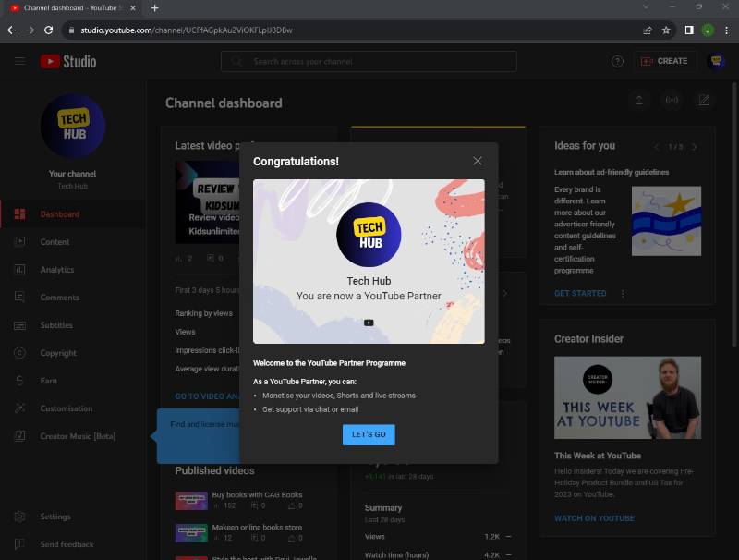The width and height of the screenshot is (739, 560).
Task: Open the three-dot menu beside GET STARTED
Action: click(623, 294)
